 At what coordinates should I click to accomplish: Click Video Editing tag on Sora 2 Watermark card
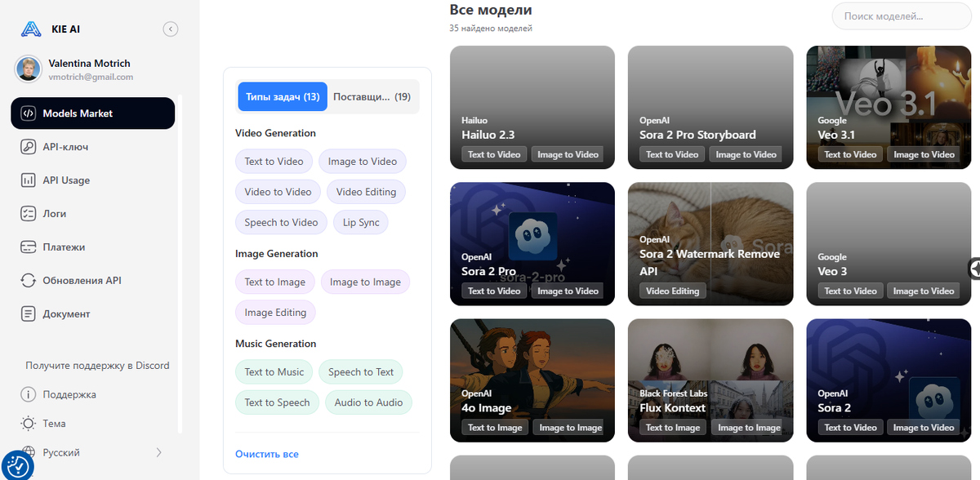pyautogui.click(x=673, y=291)
